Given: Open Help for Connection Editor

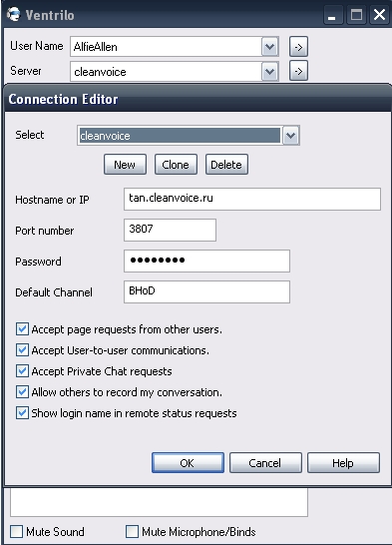Looking at the screenshot, I should [343, 462].
